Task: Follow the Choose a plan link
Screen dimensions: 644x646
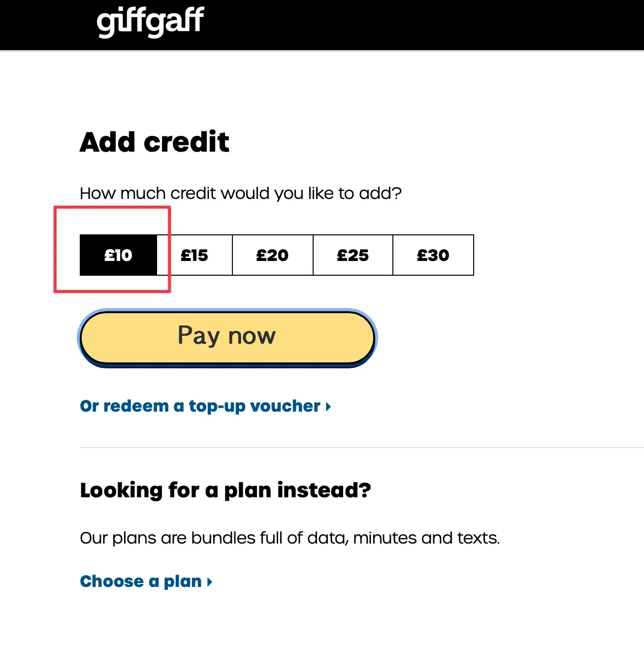Action: tap(141, 581)
